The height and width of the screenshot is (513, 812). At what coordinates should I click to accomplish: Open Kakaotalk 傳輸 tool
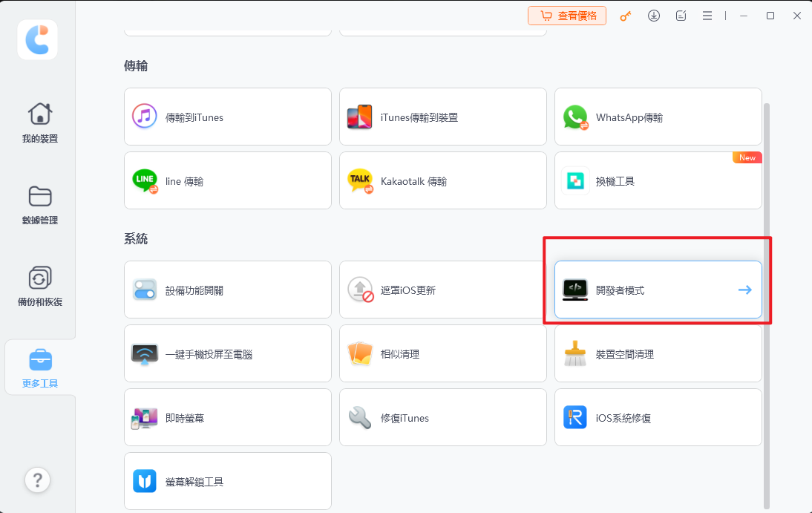[x=442, y=181]
